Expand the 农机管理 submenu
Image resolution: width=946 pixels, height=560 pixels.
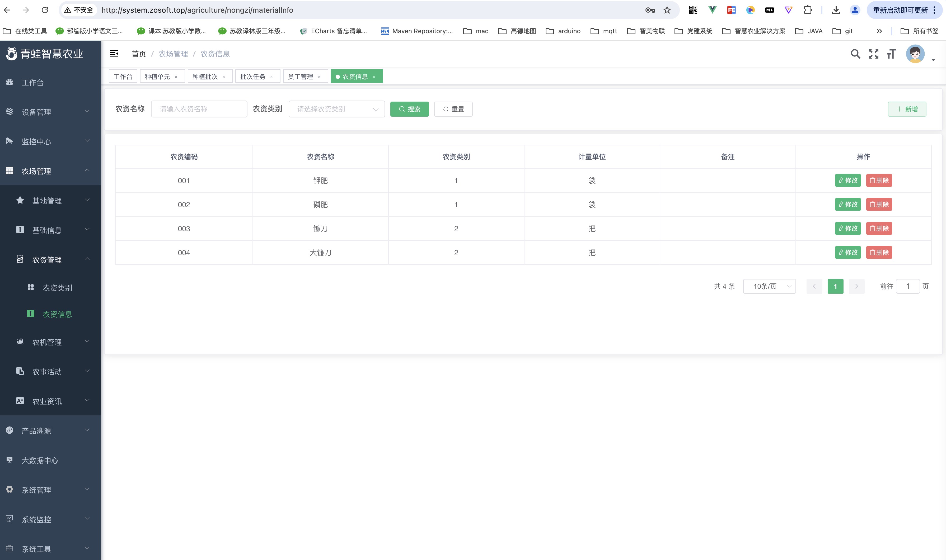pyautogui.click(x=53, y=342)
